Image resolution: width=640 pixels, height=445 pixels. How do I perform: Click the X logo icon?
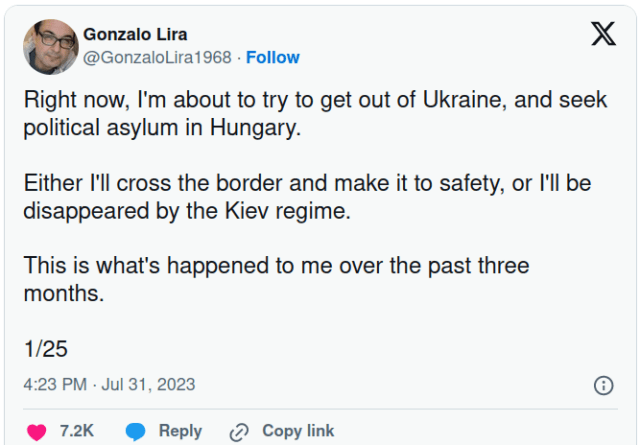(x=603, y=35)
